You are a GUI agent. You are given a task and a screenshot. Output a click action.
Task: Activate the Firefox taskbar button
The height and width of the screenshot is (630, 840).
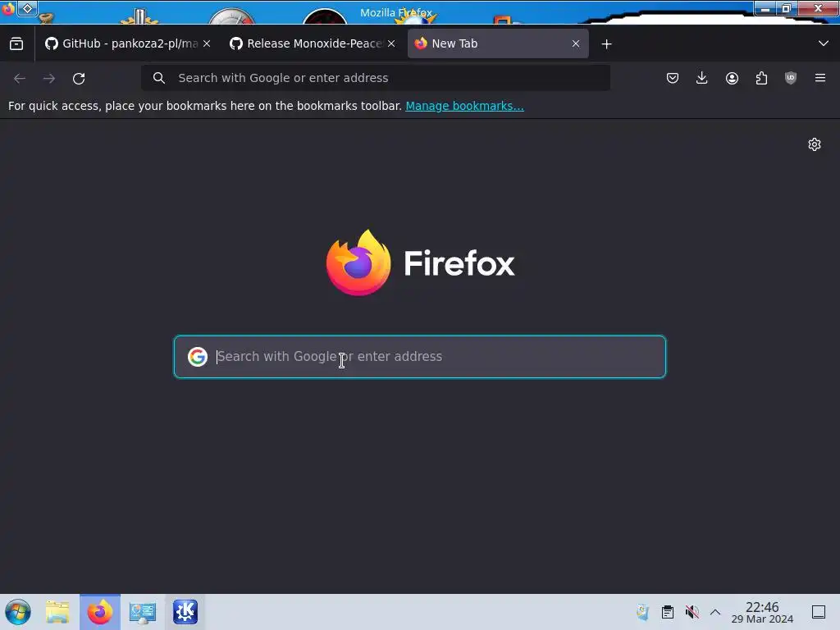pyautogui.click(x=100, y=612)
